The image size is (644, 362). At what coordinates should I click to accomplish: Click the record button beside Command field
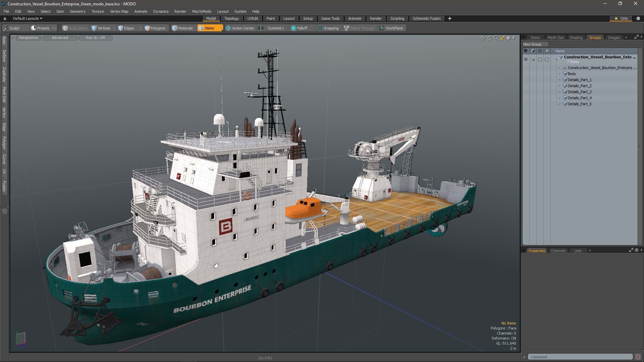(x=638, y=357)
